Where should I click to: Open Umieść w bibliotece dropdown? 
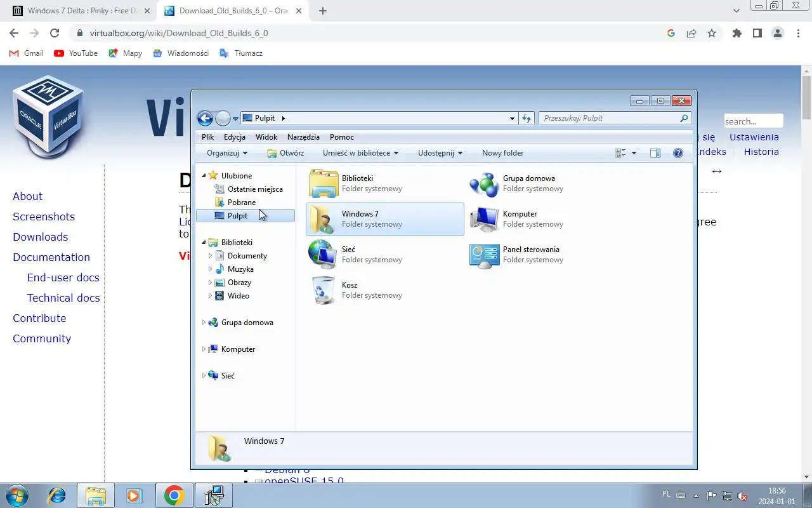pyautogui.click(x=360, y=153)
